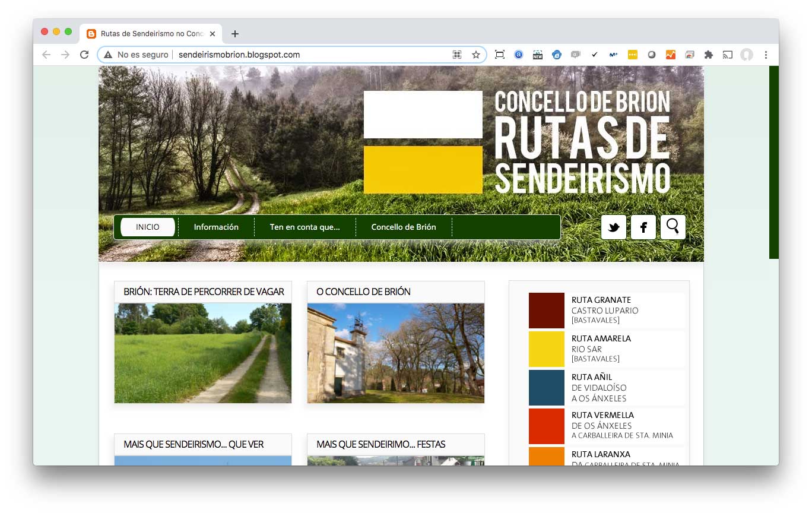Open a new browser tab with plus
Image resolution: width=812 pixels, height=513 pixels.
coord(235,34)
